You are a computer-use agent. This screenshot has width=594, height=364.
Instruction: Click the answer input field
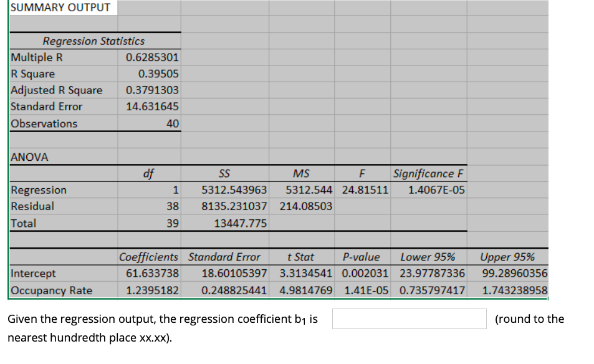click(410, 318)
